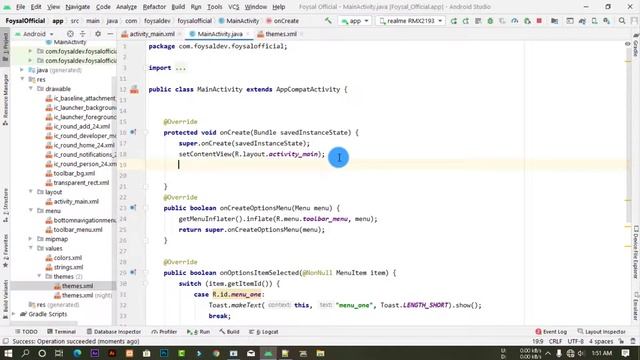Screen dimensions: 640x360
Task: Click gutter icon beside onOptionsItemSelected line
Action: click(x=133, y=272)
